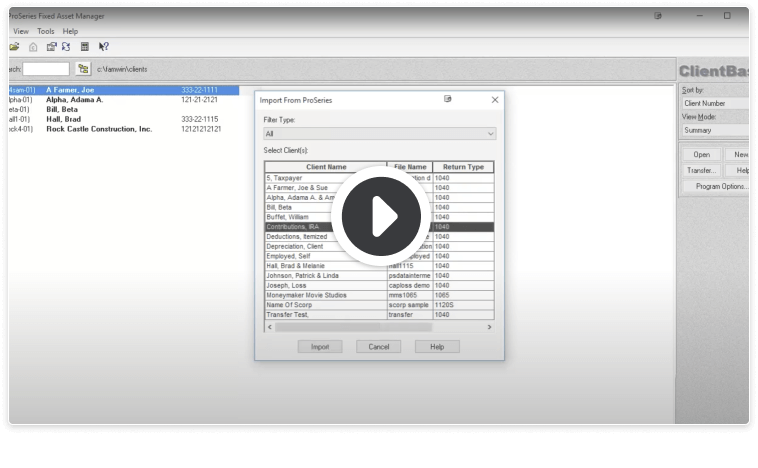Open the Sort by Client Number dropdown

coord(715,103)
